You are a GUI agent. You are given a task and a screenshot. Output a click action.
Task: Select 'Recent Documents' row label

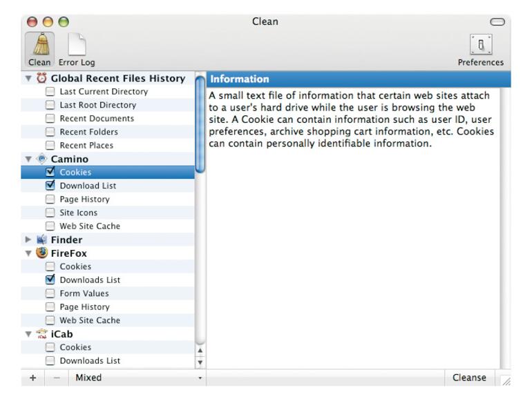click(97, 118)
